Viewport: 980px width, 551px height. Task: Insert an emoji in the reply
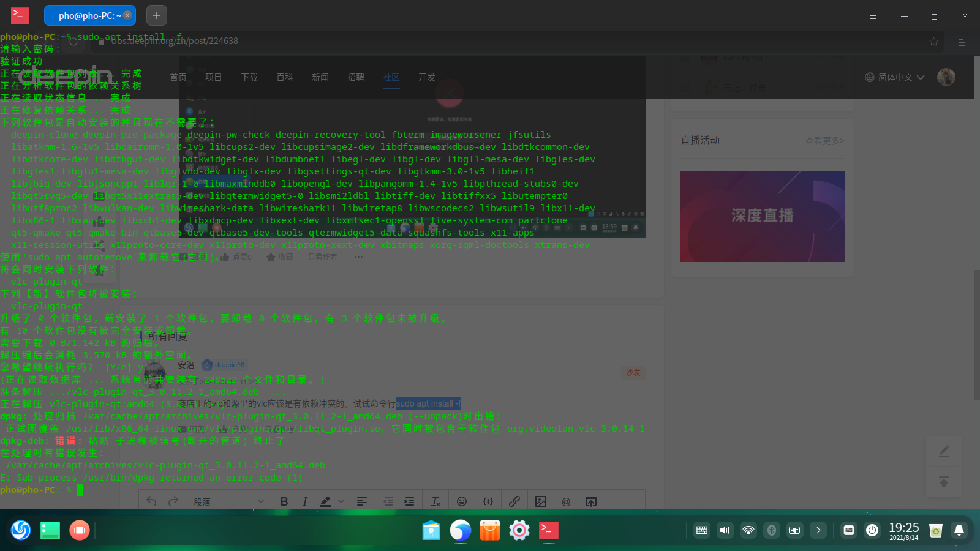tap(462, 501)
